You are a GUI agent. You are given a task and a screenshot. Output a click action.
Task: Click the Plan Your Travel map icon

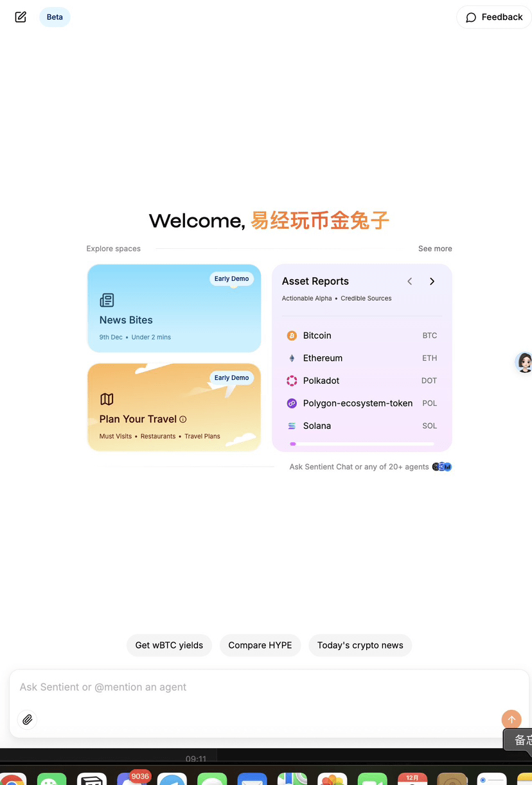coord(107,399)
